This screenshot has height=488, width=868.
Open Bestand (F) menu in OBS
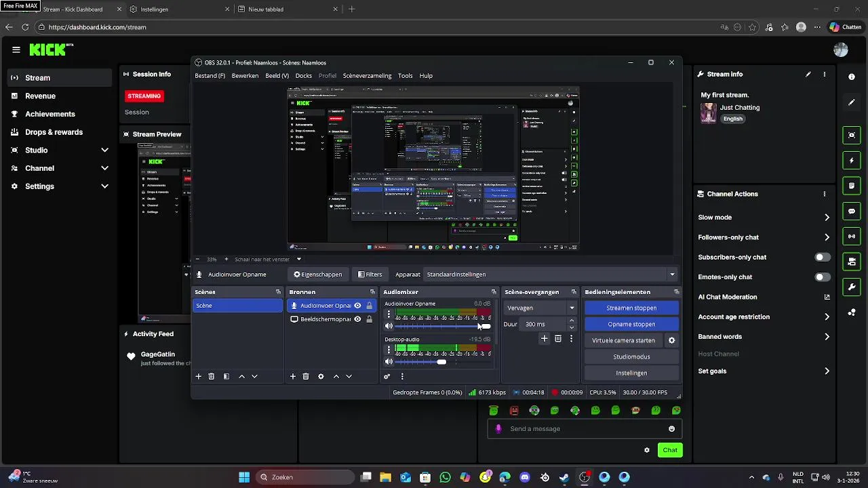coord(210,76)
